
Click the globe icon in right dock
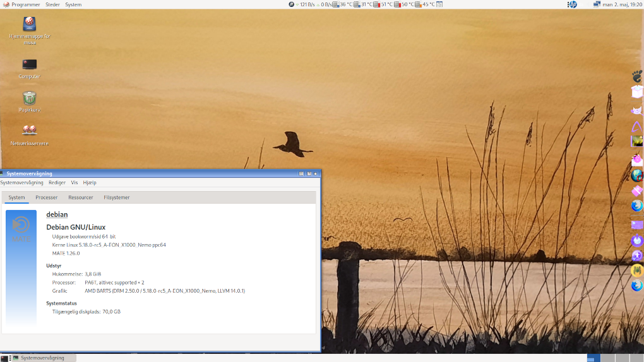click(x=637, y=175)
